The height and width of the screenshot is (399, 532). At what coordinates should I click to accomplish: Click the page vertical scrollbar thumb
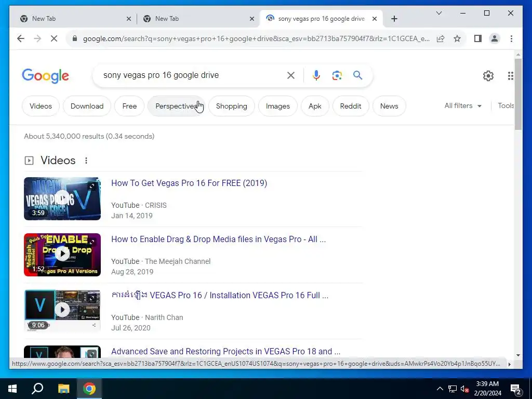tap(518, 94)
